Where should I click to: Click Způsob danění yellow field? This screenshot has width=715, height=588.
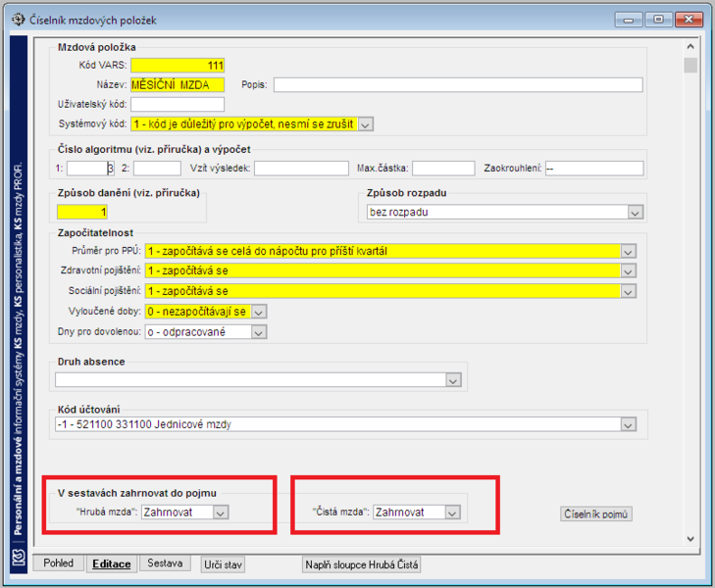point(82,213)
